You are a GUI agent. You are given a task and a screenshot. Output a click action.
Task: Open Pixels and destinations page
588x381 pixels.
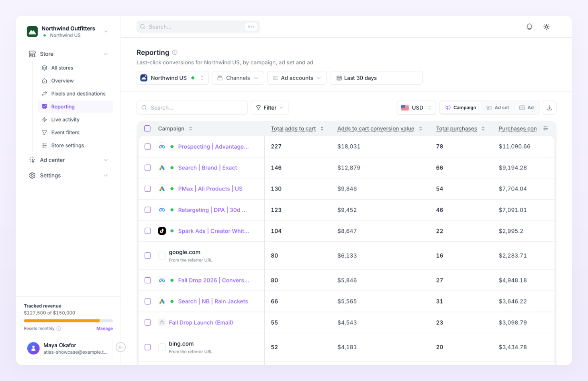(75, 94)
